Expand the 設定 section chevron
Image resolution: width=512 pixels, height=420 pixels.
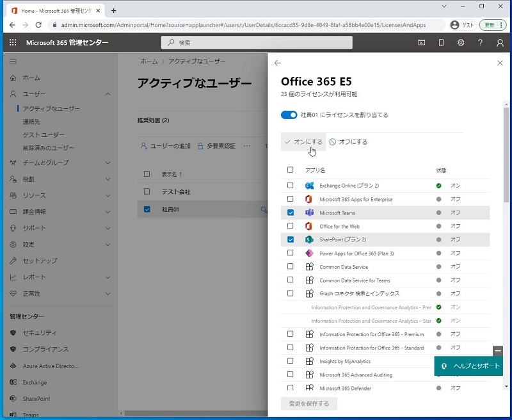click(108, 245)
